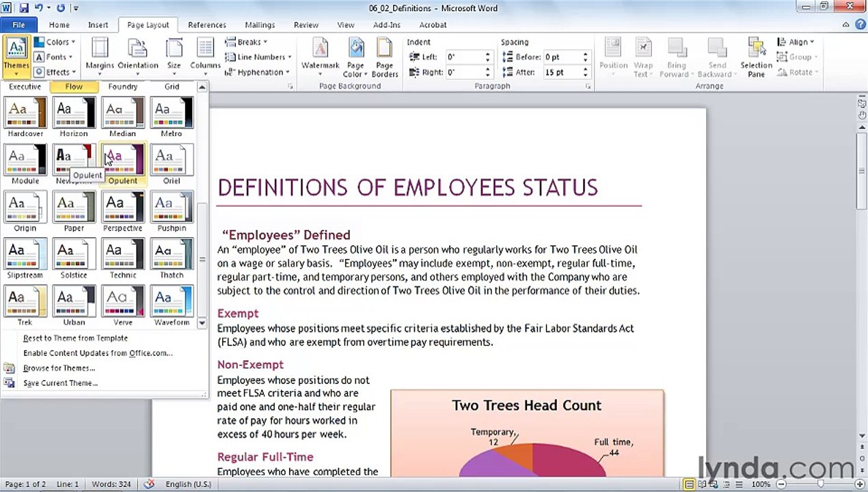This screenshot has width=868, height=492.
Task: Switch to the Review tab
Action: (x=306, y=25)
